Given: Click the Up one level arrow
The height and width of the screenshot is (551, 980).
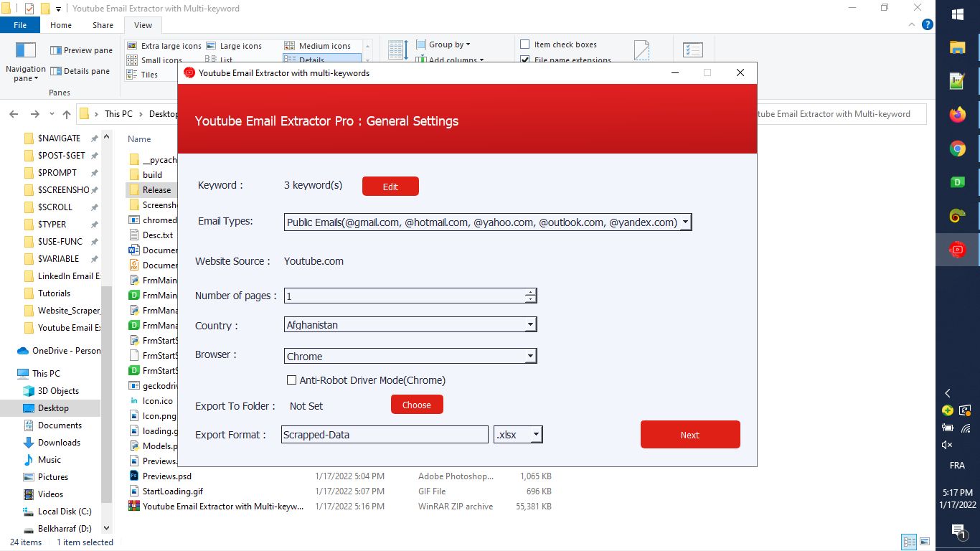Looking at the screenshot, I should click(x=67, y=114).
